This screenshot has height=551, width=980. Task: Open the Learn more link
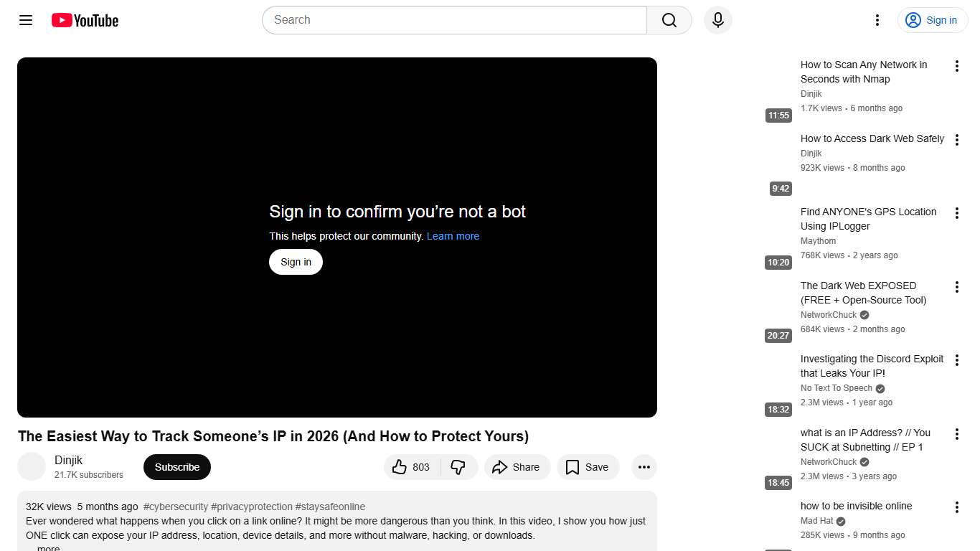pos(453,236)
